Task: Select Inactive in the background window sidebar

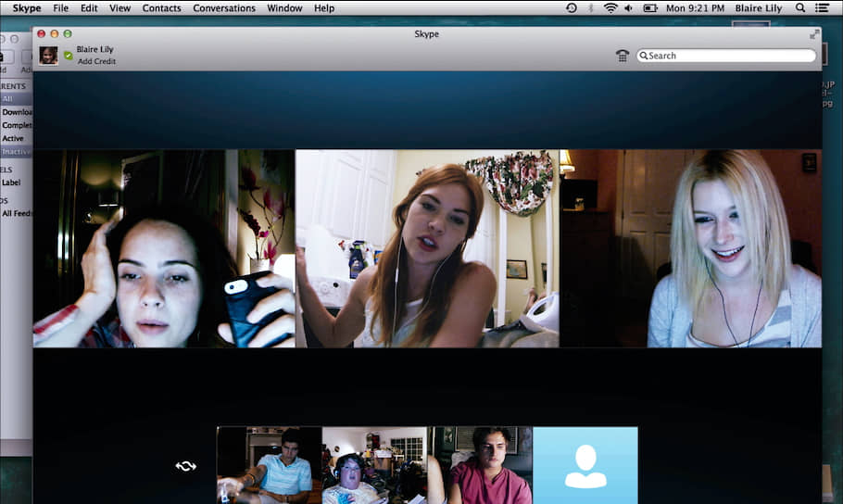Action: (x=16, y=152)
